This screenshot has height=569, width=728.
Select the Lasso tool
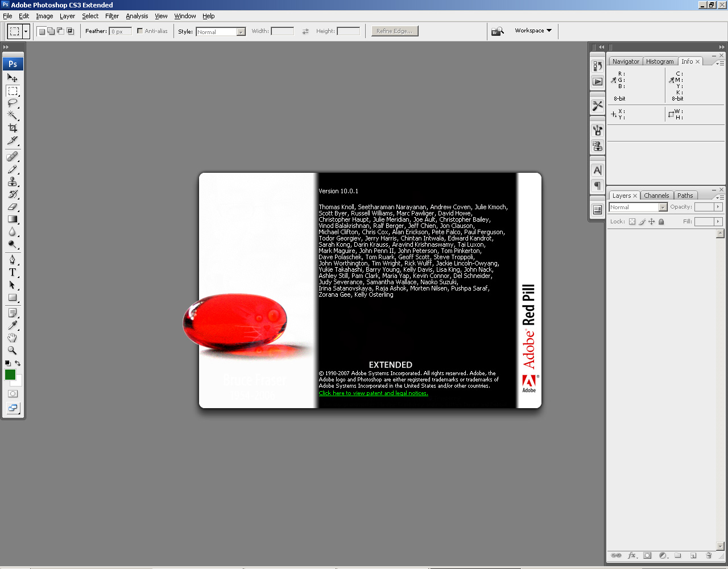tap(13, 103)
